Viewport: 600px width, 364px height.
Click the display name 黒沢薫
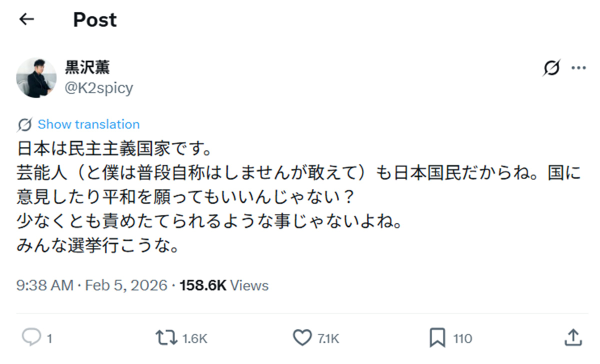[x=87, y=67]
